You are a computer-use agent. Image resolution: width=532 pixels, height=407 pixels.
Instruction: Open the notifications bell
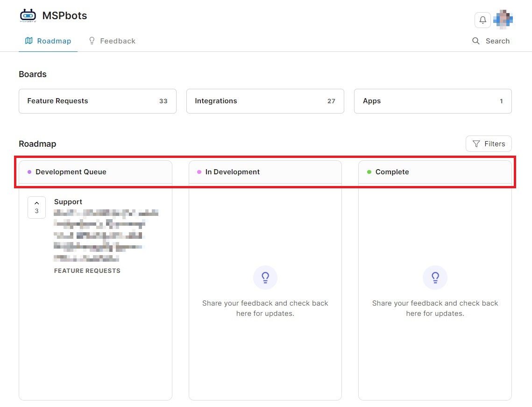click(x=482, y=20)
